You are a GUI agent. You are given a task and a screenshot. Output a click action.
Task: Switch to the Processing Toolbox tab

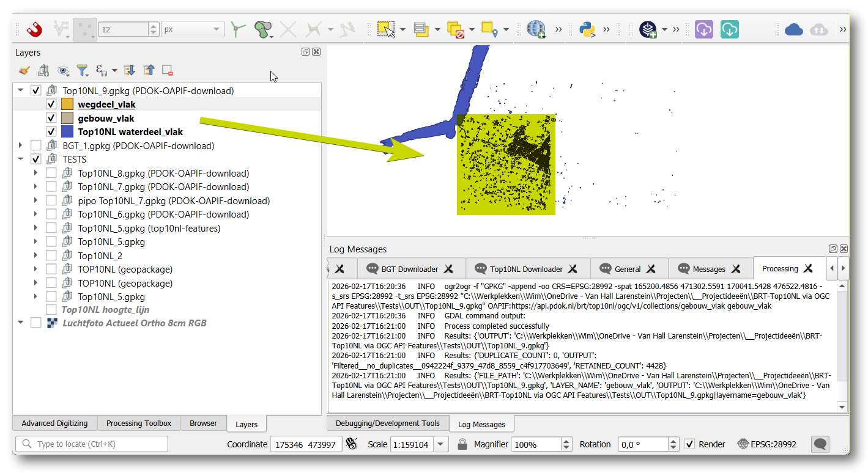[x=139, y=423]
